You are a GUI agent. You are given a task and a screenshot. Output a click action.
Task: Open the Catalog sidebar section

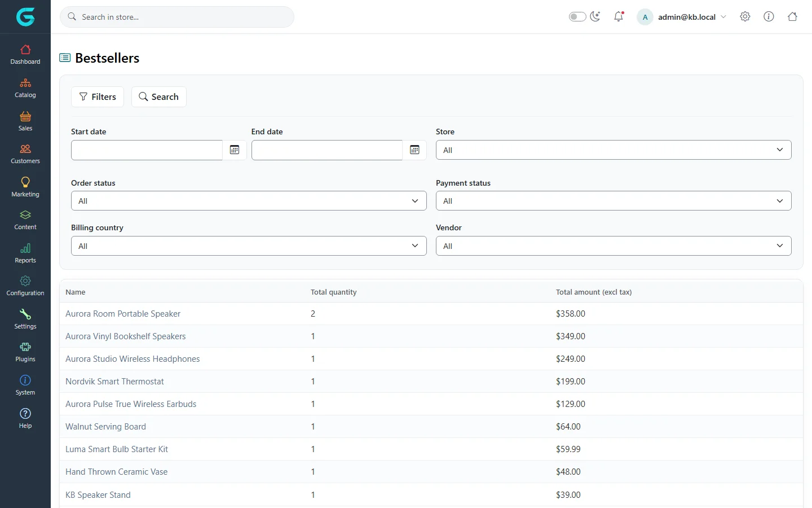point(25,88)
